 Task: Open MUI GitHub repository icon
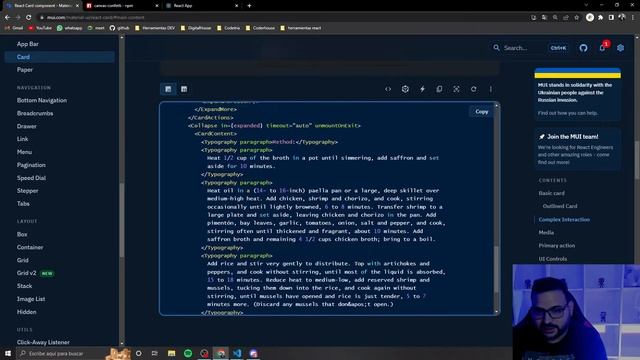(583, 48)
